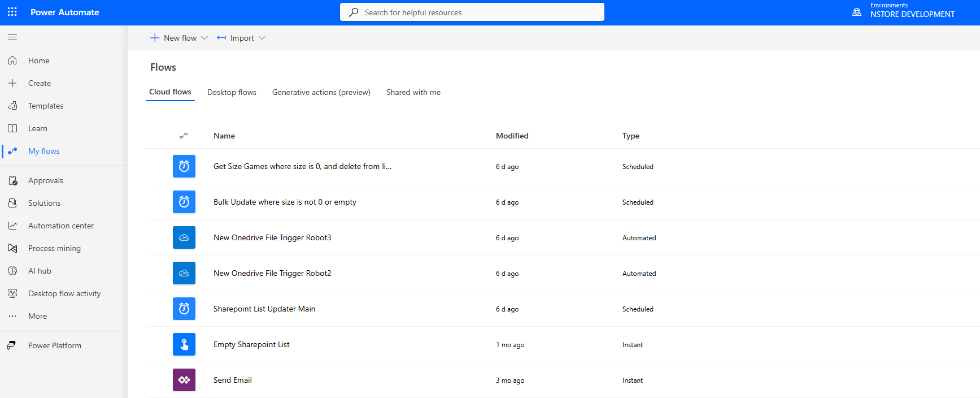The width and height of the screenshot is (980, 398).
Task: Open the Send Email flow
Action: (233, 380)
